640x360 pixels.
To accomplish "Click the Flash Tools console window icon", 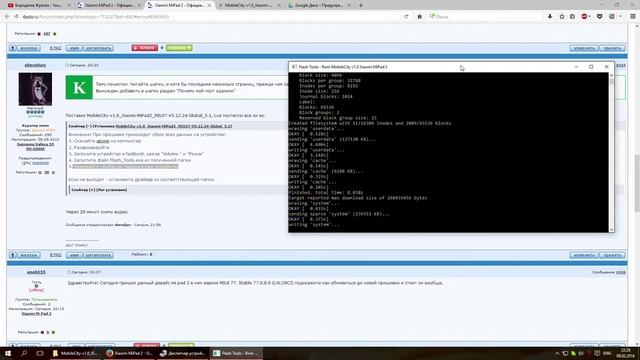I will coord(294,67).
